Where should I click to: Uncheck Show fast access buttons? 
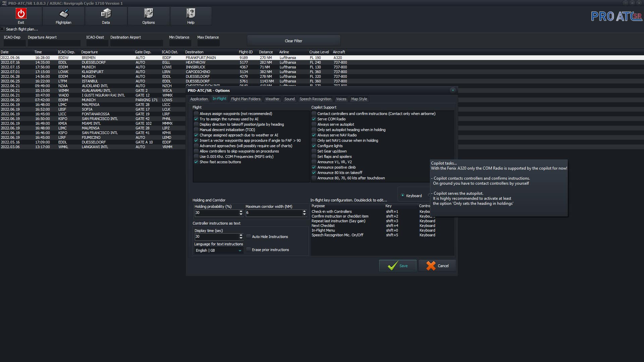pyautogui.click(x=196, y=162)
